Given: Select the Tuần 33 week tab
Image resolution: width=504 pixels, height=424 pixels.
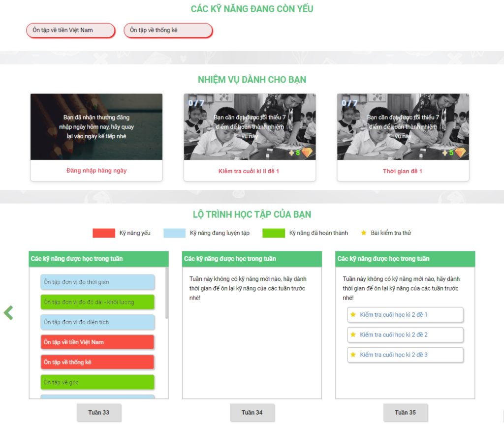Looking at the screenshot, I should pyautogui.click(x=99, y=413).
